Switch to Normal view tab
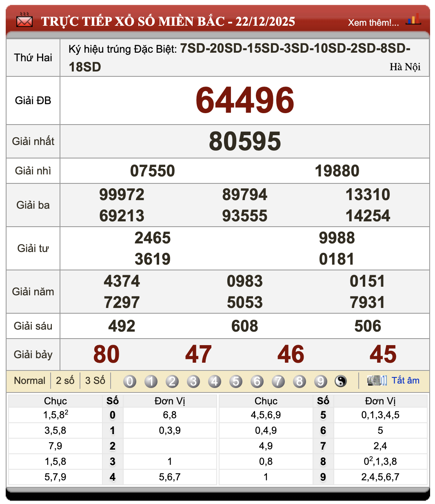The width and height of the screenshot is (435, 504). (29, 380)
